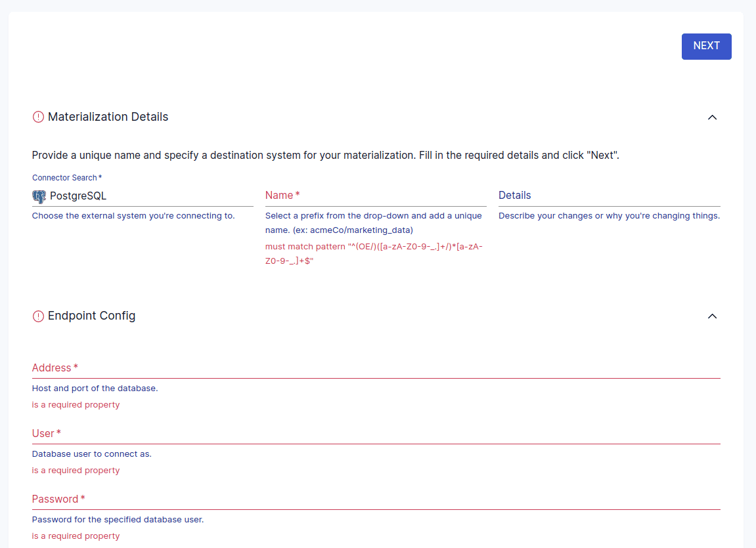Viewport: 756px width, 548px height.
Task: Select the Connector Search label
Action: [64, 177]
